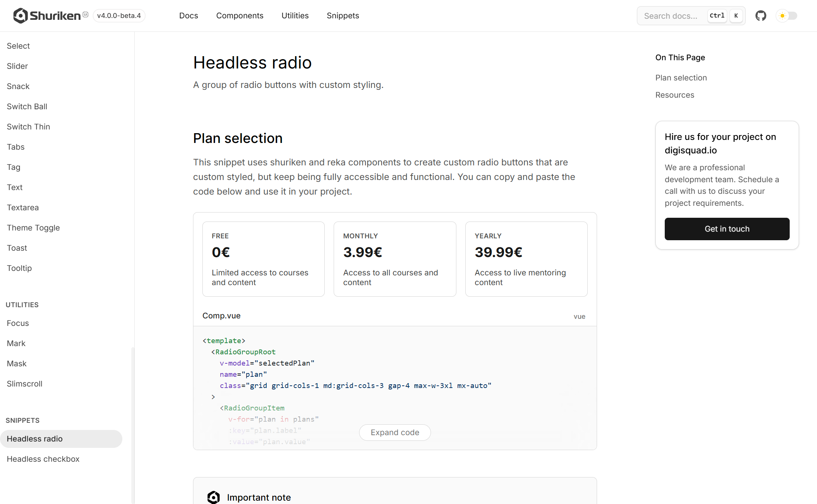Screen dimensions: 817x504
Task: Click the v4.0.0-beta.4 version badge
Action: tap(119, 16)
